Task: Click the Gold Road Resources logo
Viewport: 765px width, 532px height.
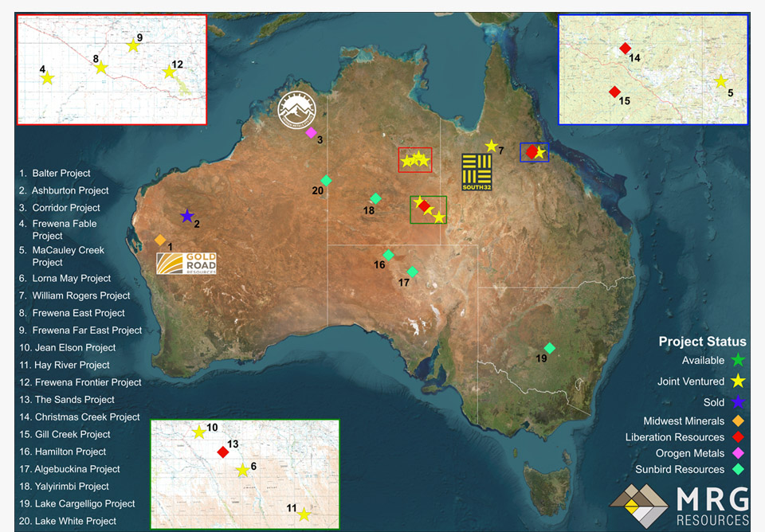Action: tap(186, 264)
